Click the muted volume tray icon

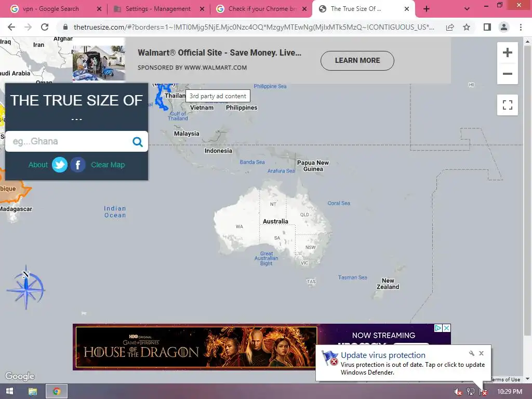point(458,392)
